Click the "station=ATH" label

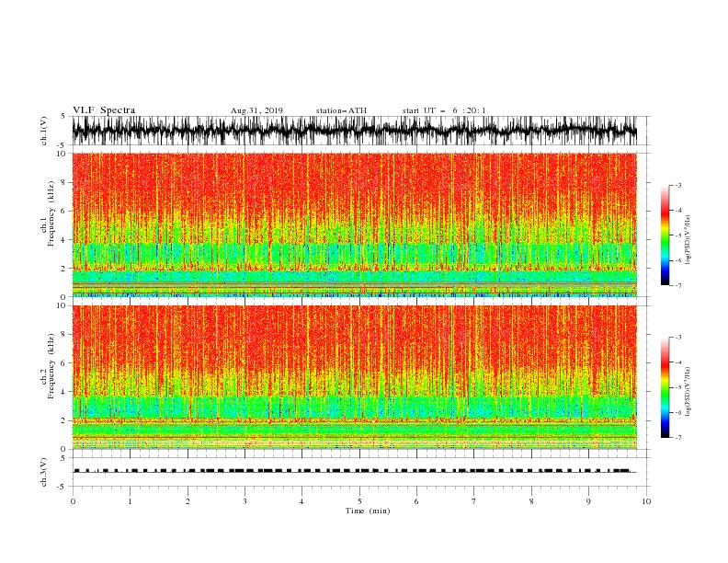point(341,110)
